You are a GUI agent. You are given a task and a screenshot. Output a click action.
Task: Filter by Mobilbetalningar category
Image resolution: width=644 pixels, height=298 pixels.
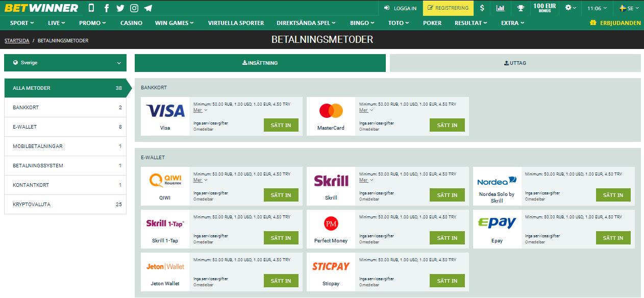[65, 146]
